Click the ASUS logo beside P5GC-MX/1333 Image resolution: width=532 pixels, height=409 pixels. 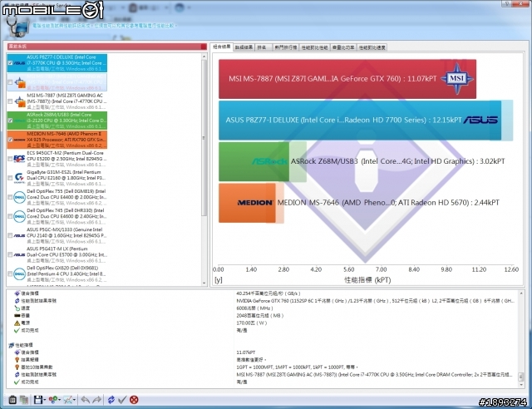tap(19, 235)
